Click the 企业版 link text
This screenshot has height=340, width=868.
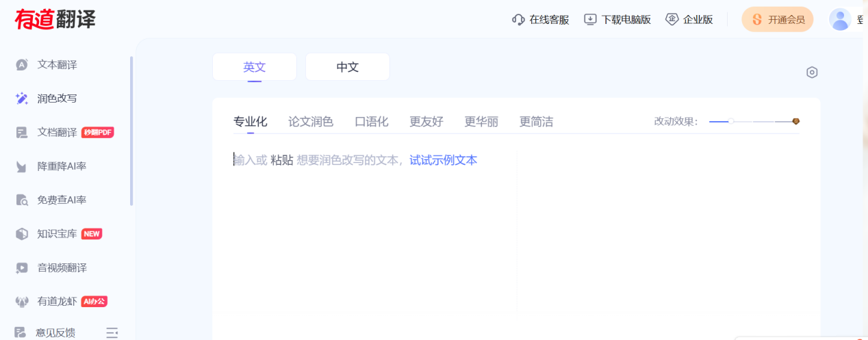coord(698,20)
